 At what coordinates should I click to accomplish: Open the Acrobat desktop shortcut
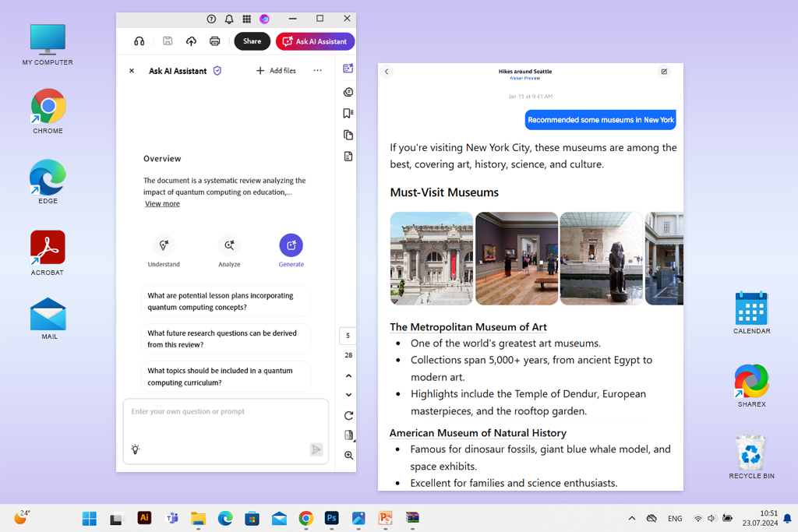(x=48, y=253)
